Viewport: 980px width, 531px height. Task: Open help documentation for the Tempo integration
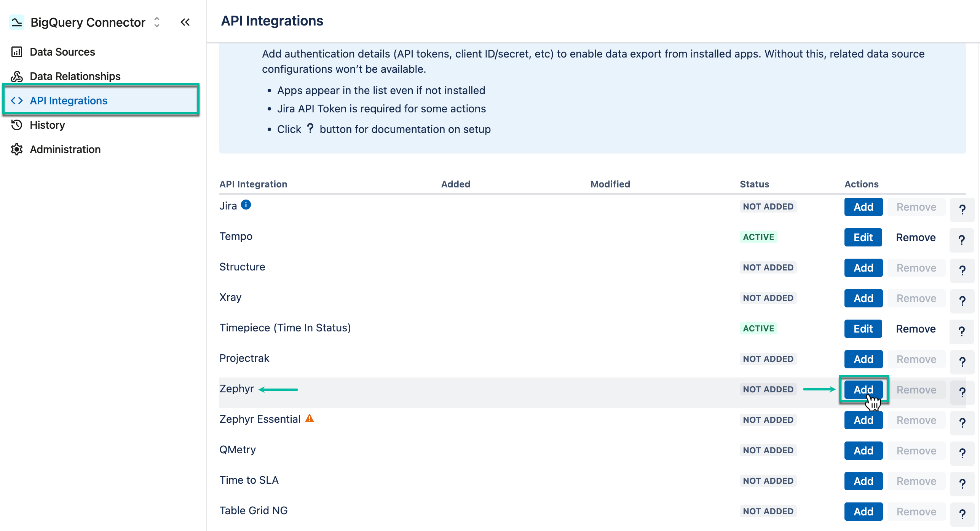[x=962, y=240]
